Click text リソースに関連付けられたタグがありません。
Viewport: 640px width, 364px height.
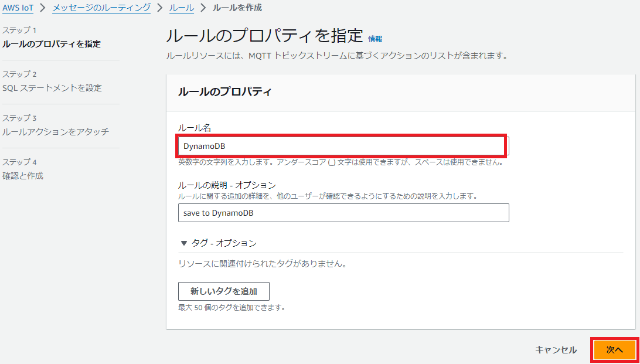(263, 264)
